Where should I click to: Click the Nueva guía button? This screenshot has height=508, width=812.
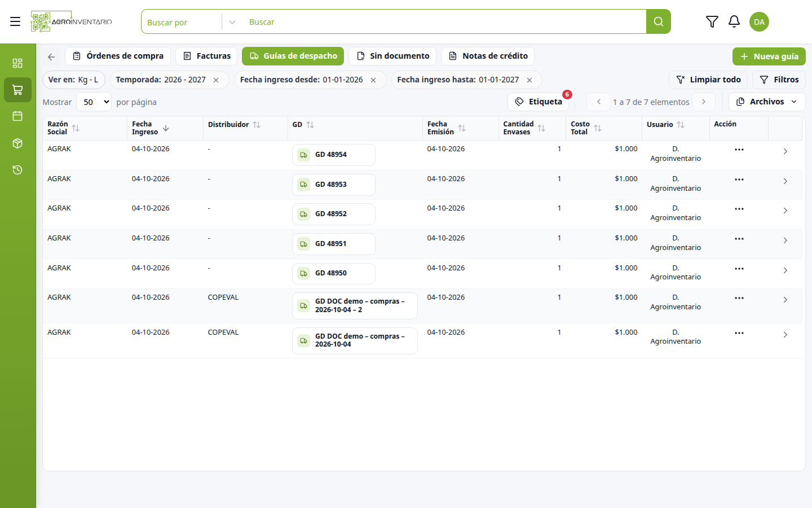click(x=769, y=56)
